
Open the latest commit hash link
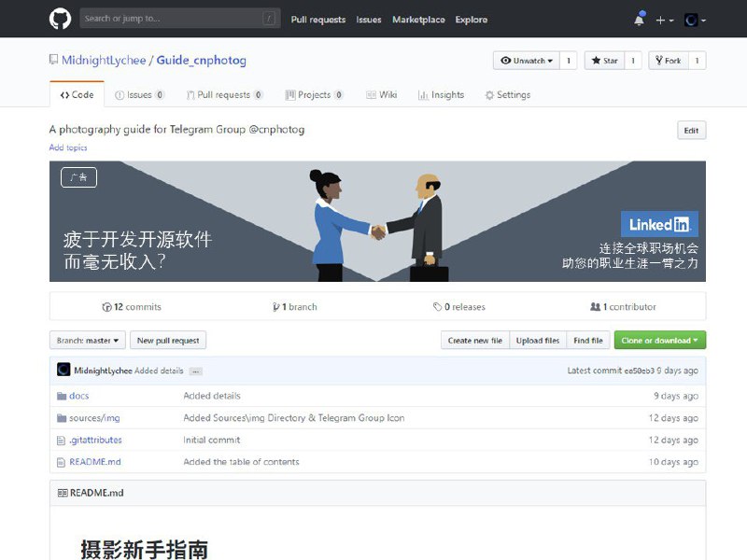tap(640, 371)
